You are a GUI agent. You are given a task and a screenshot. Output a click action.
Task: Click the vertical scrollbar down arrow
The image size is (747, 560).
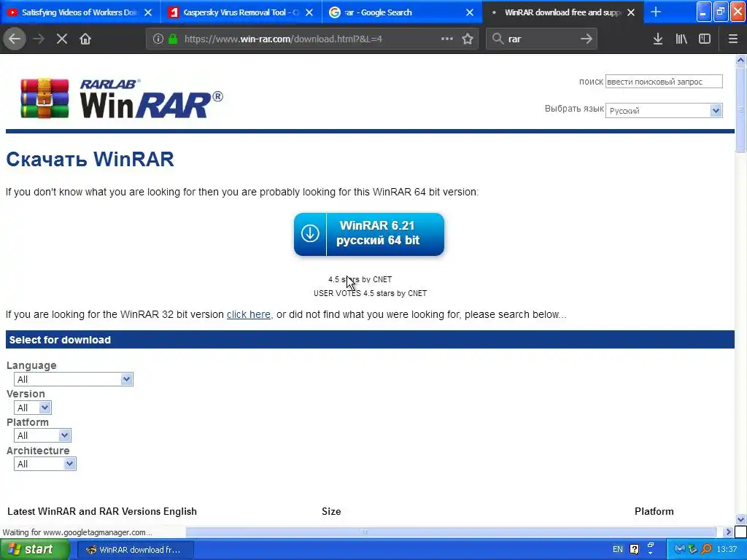[x=740, y=519]
